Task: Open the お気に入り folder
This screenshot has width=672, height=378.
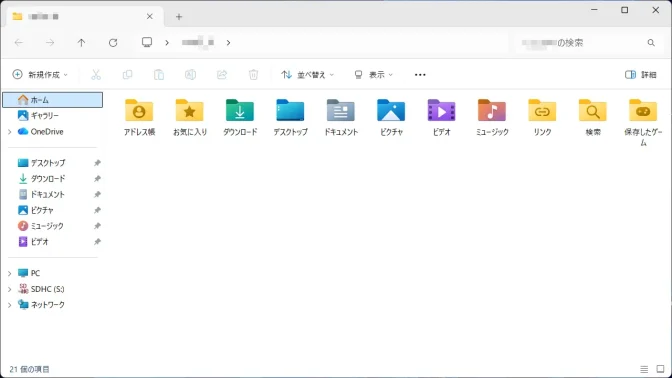Action: point(189,117)
